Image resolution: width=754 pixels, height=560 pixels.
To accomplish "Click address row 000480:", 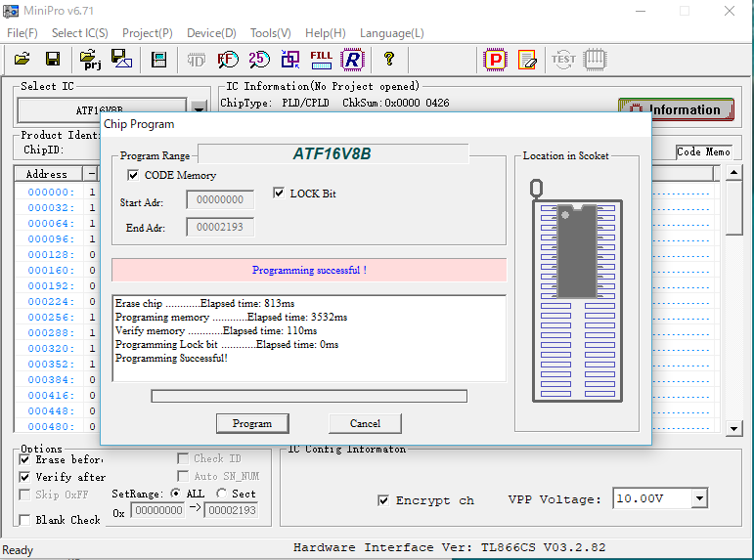I will point(51,426).
